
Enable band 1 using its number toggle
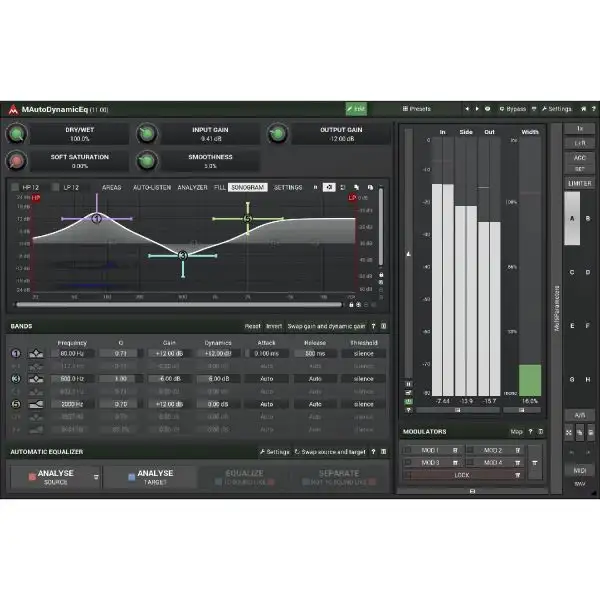(16, 353)
